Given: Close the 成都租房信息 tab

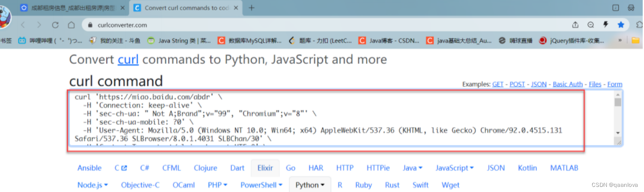Looking at the screenshot, I should click(x=123, y=8).
